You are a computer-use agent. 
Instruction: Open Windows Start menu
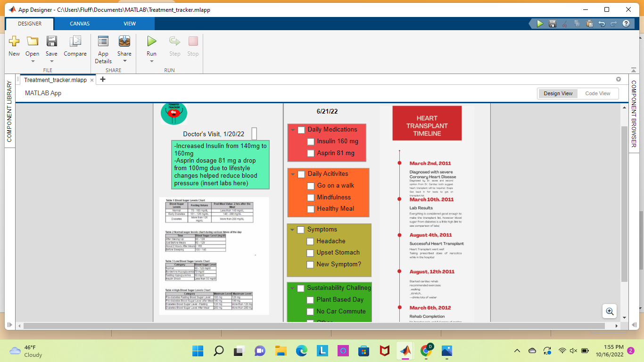click(x=198, y=351)
